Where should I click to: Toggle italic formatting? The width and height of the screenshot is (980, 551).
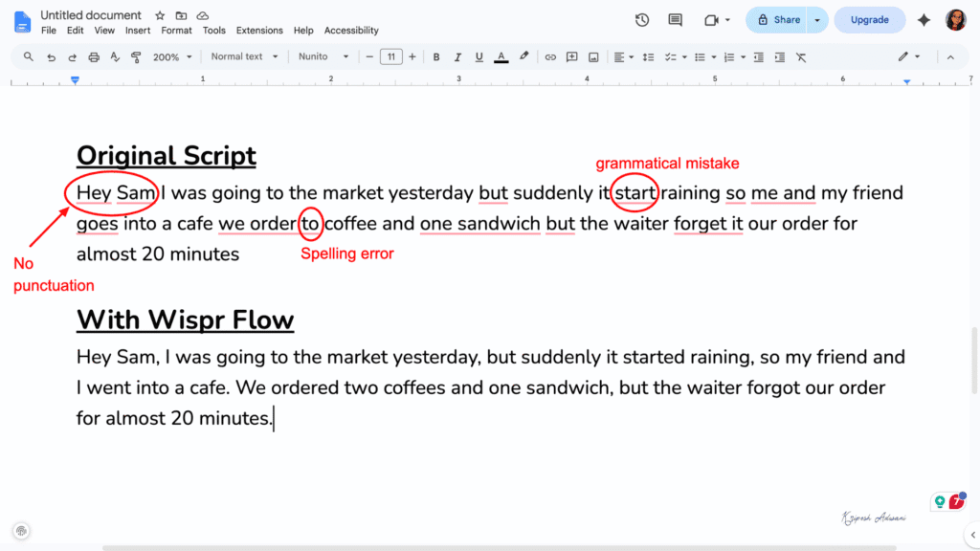[x=457, y=57]
